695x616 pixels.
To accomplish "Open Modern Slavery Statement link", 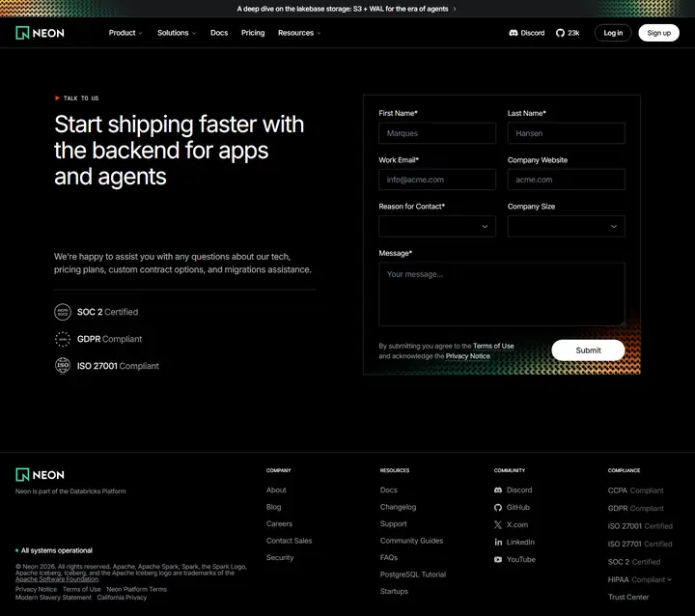I will point(53,598).
